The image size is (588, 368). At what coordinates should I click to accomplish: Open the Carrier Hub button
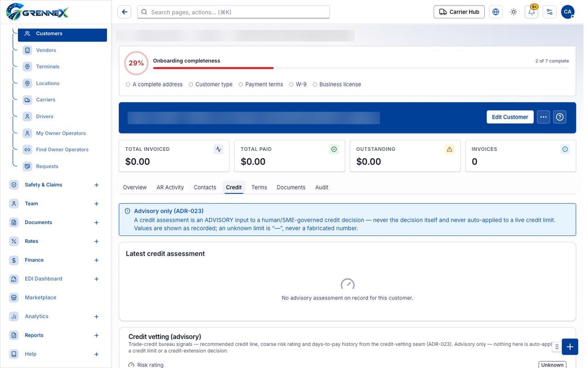coord(459,12)
